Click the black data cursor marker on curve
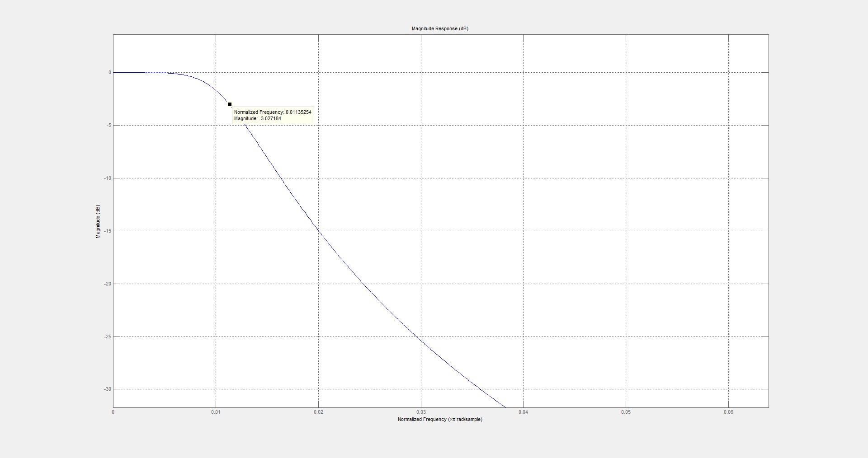Screen dimensions: 868x458 pyautogui.click(x=230, y=104)
